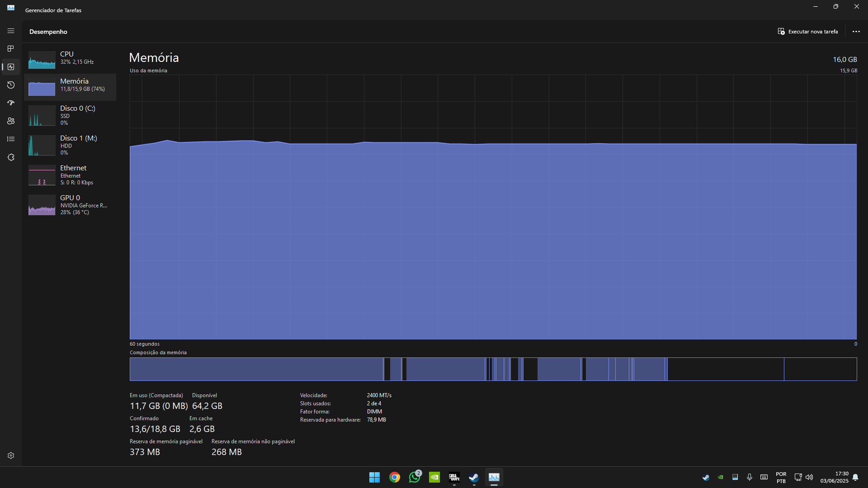This screenshot has height=488, width=868.
Task: Click Executar nova tarefa button
Action: tap(807, 32)
